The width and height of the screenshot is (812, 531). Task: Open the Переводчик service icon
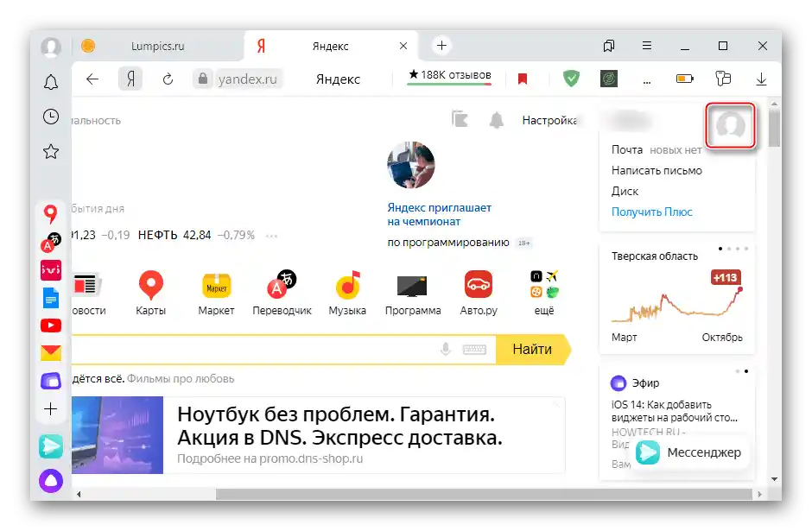point(282,285)
